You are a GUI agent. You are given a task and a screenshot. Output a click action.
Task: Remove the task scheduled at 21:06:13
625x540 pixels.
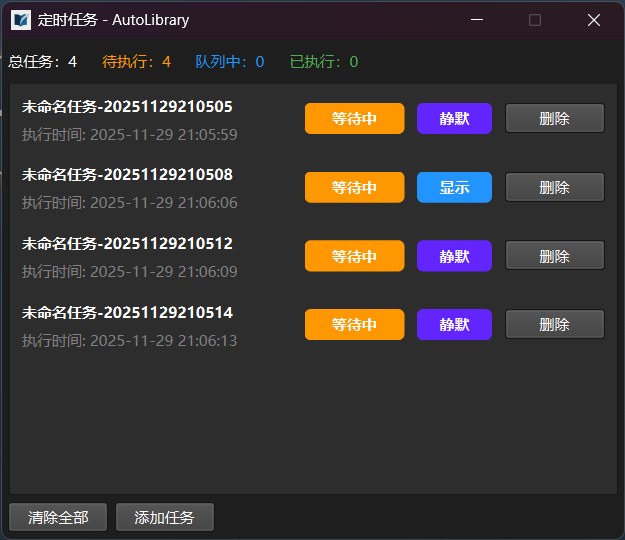(x=554, y=324)
